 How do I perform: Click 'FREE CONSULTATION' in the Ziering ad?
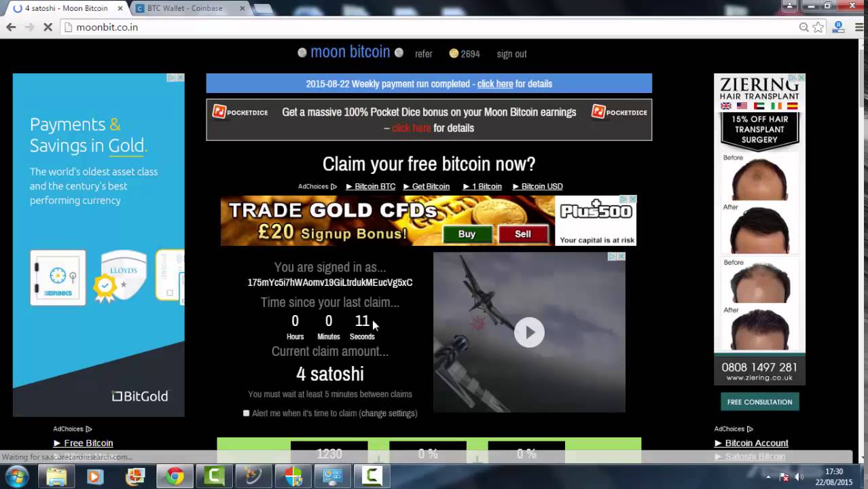pos(759,402)
